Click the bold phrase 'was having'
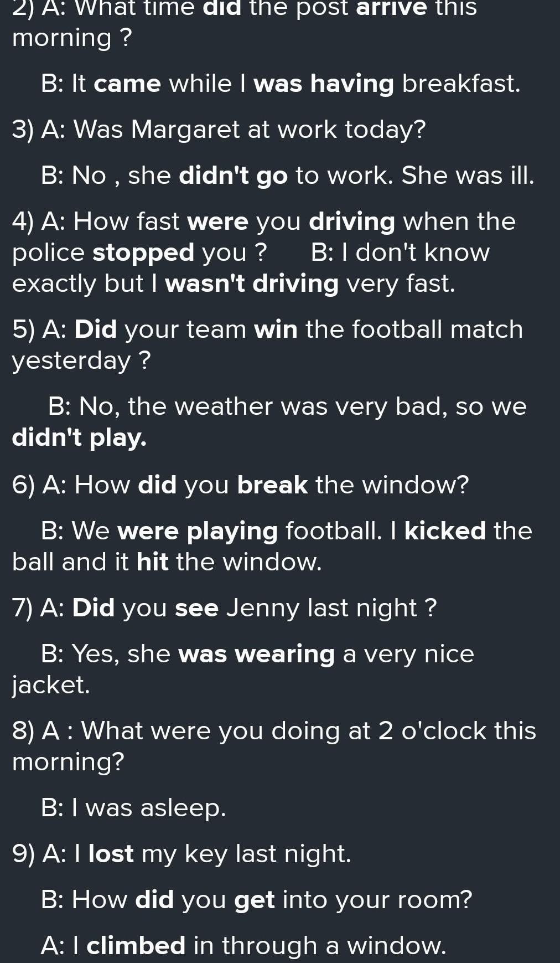This screenshot has width=560, height=963. pos(324,84)
